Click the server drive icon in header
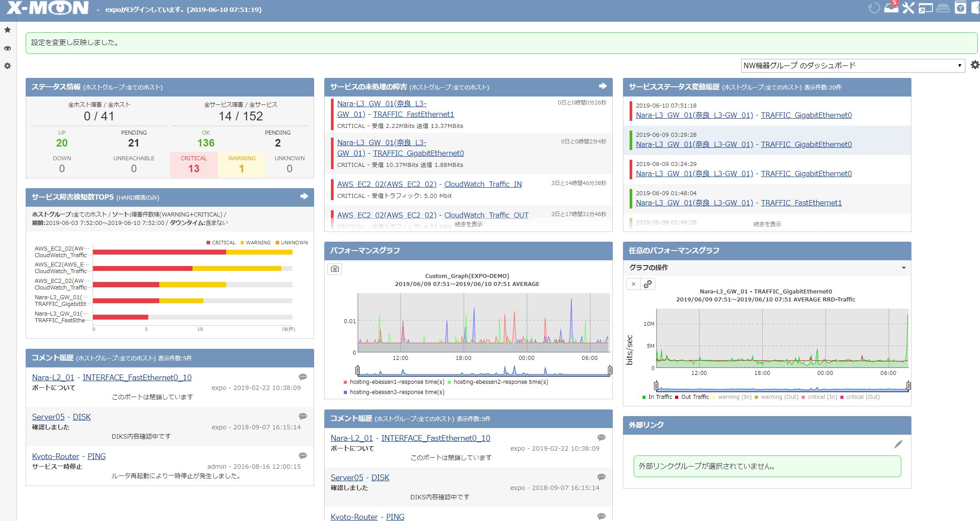980x521 pixels. [x=943, y=8]
